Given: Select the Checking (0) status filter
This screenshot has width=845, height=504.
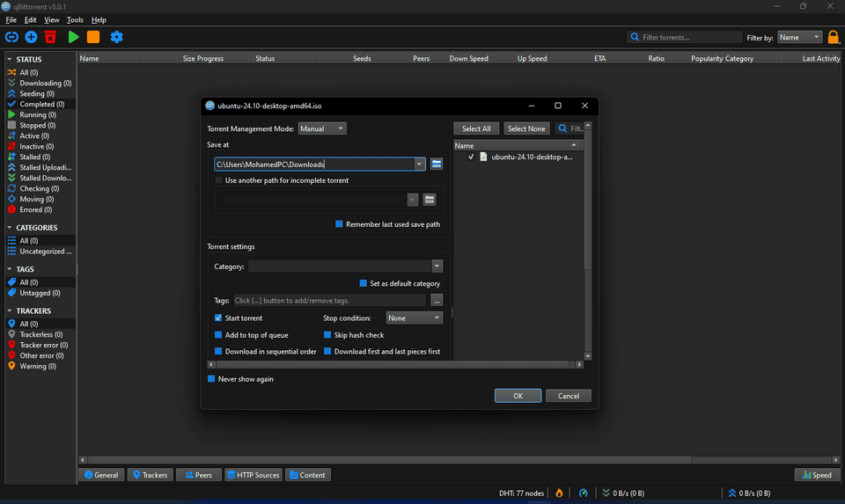Looking at the screenshot, I should point(40,188).
